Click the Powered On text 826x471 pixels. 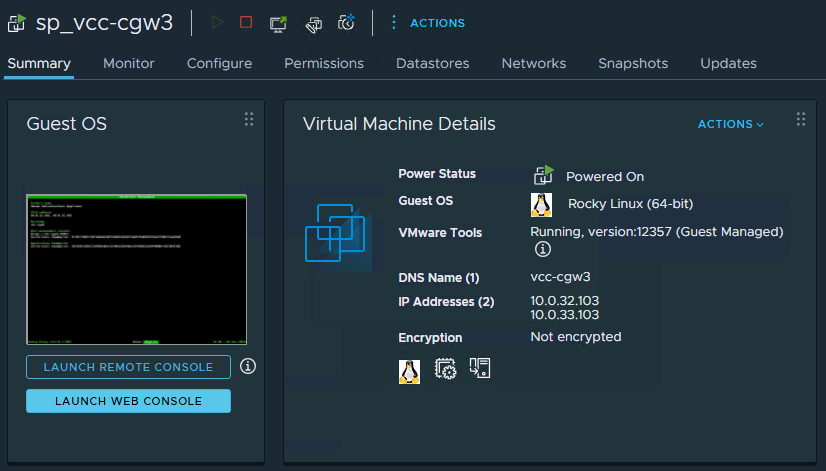(605, 176)
